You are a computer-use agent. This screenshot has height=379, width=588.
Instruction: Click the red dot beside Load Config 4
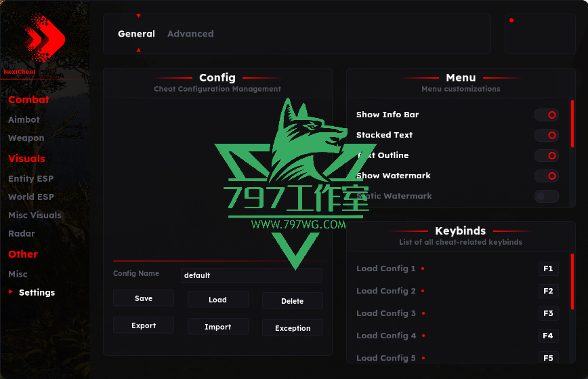(x=423, y=336)
